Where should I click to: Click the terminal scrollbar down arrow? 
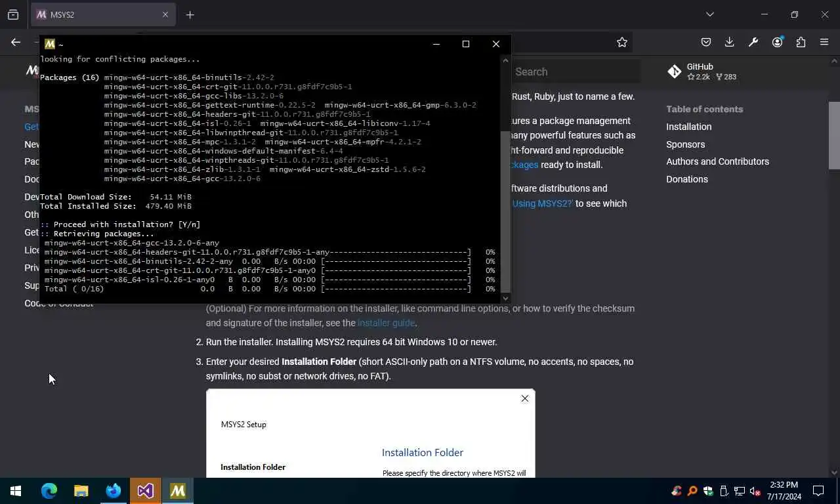[x=505, y=298]
